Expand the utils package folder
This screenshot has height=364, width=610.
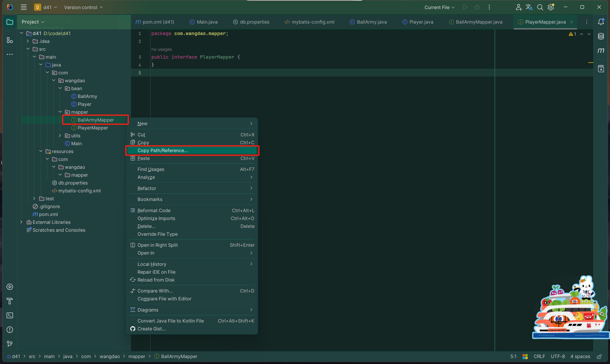tap(60, 135)
